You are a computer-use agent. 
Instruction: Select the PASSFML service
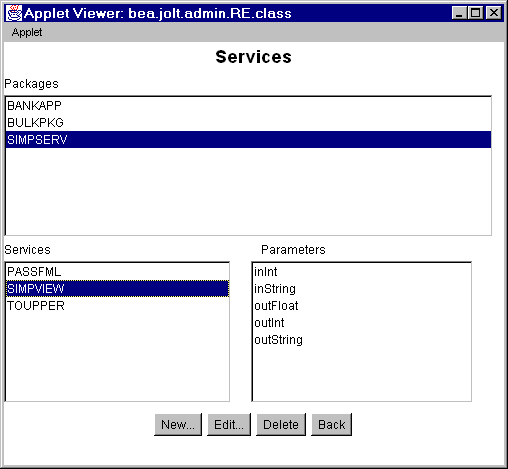pos(117,272)
